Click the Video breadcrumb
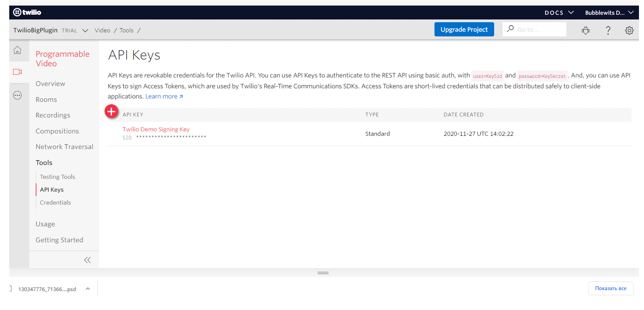 (x=102, y=30)
